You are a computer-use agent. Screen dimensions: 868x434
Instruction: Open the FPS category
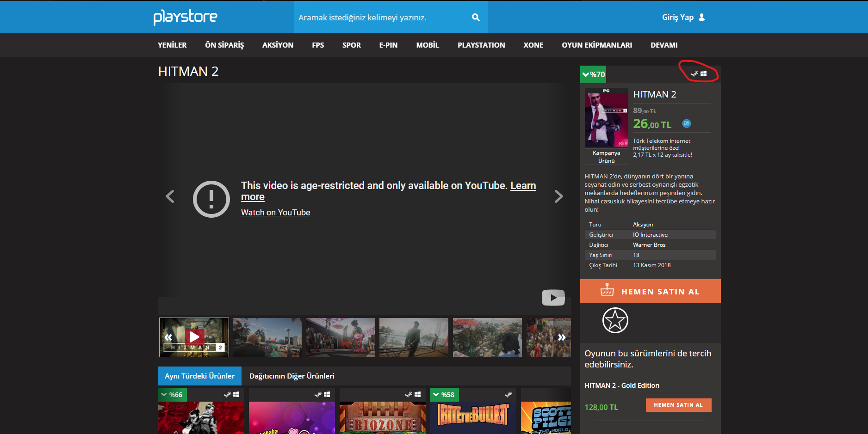click(318, 45)
